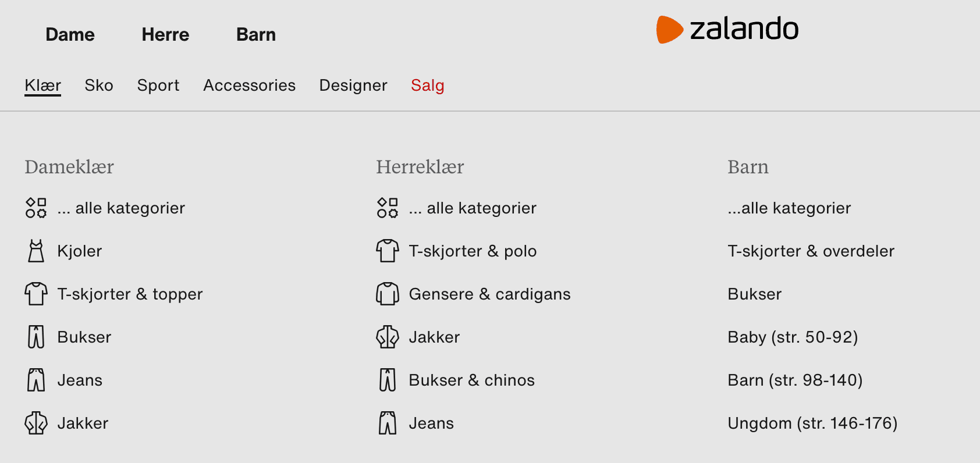Select Barn (str. 98-140) in the Barn column
The image size is (980, 463).
(x=795, y=380)
